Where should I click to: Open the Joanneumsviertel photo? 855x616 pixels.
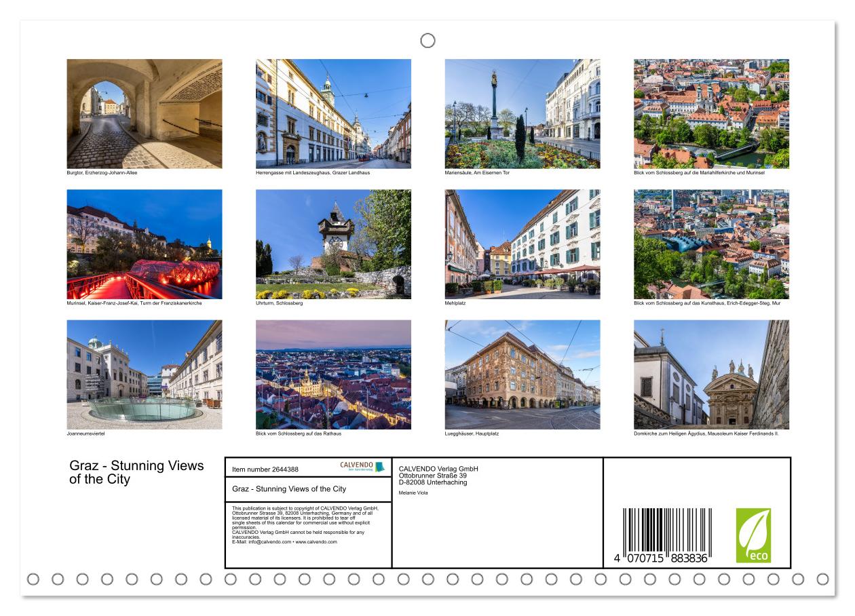(145, 374)
